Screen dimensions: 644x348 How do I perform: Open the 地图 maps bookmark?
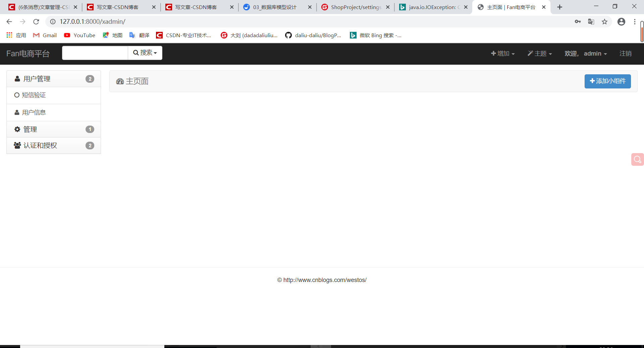click(112, 35)
